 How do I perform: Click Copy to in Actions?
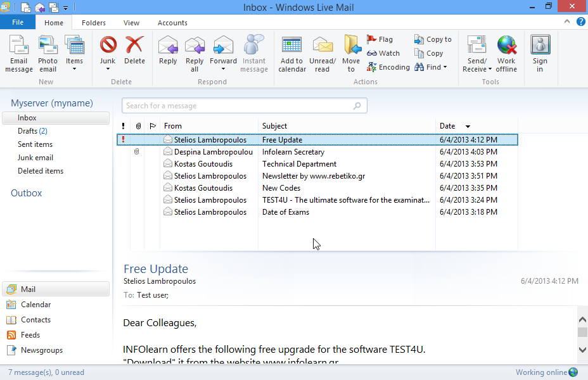click(433, 39)
